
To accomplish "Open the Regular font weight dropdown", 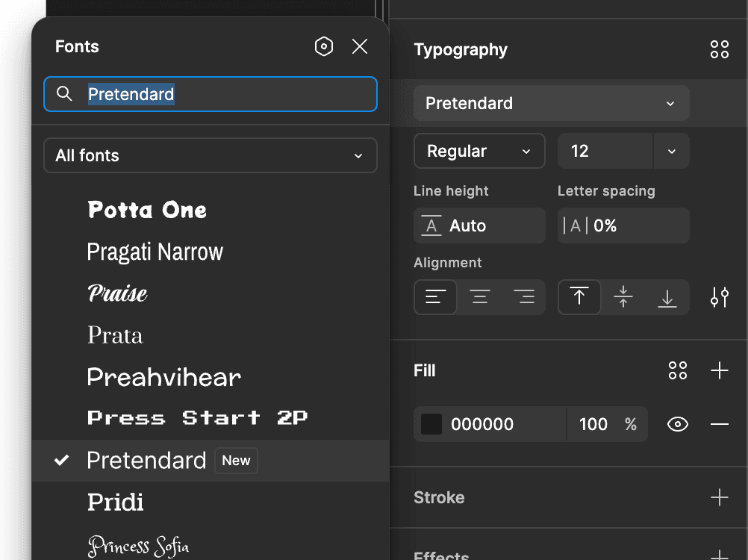I will click(479, 152).
